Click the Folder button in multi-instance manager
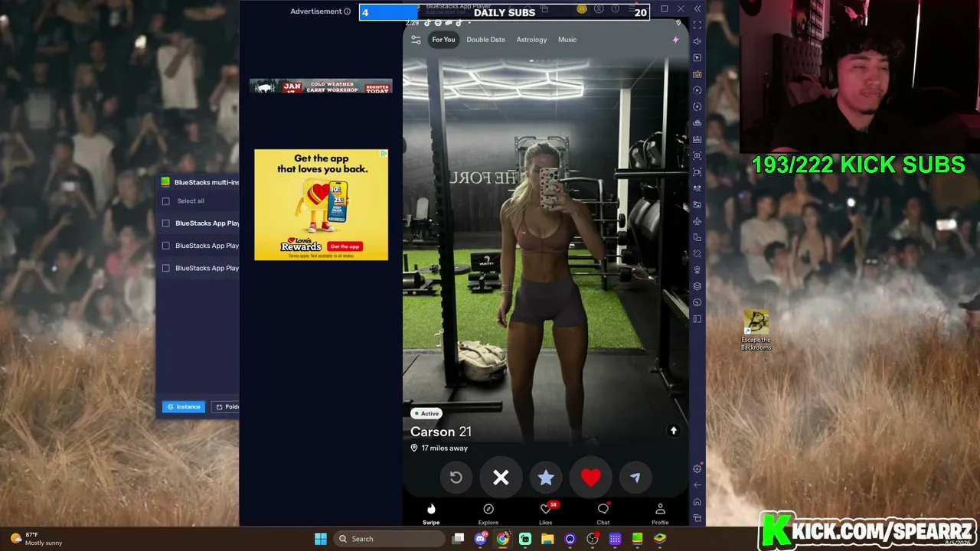The image size is (980, 551). tap(226, 407)
